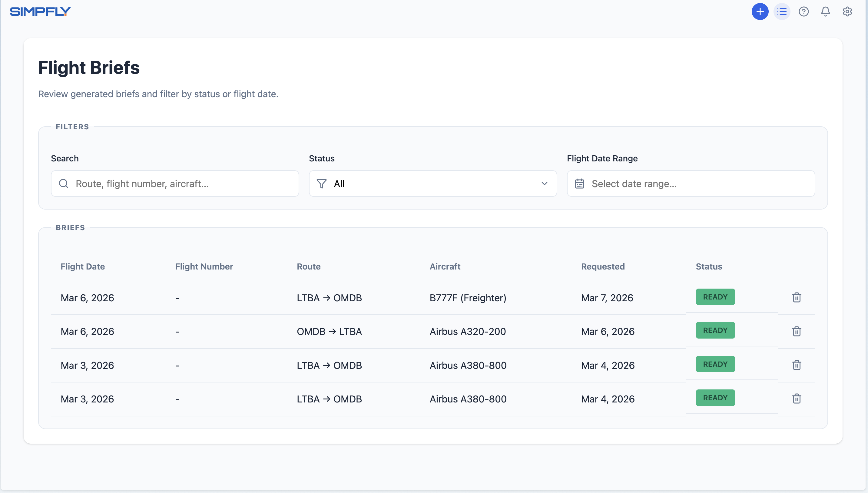Image resolution: width=868 pixels, height=493 pixels.
Task: Expand Status list via chevron arrow
Action: pyautogui.click(x=544, y=184)
